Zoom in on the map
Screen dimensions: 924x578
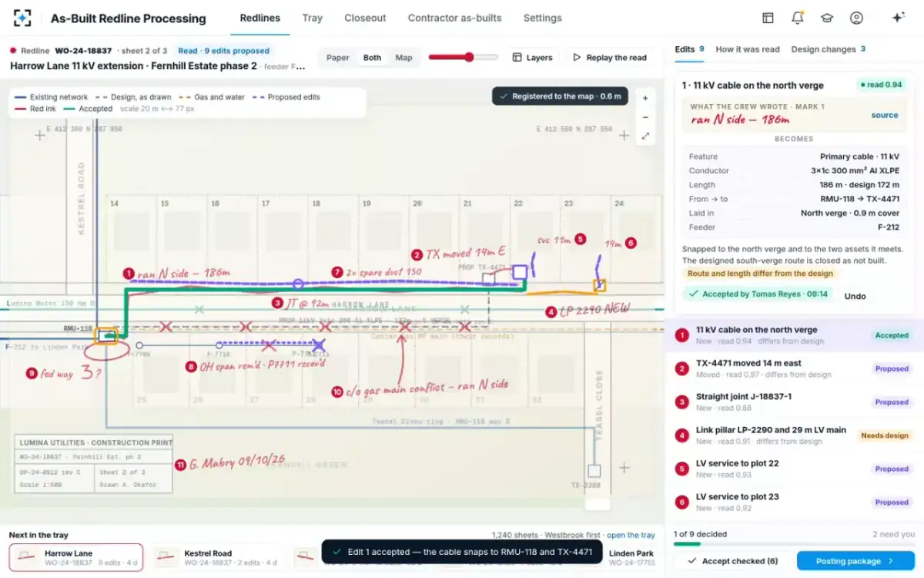[x=645, y=99]
